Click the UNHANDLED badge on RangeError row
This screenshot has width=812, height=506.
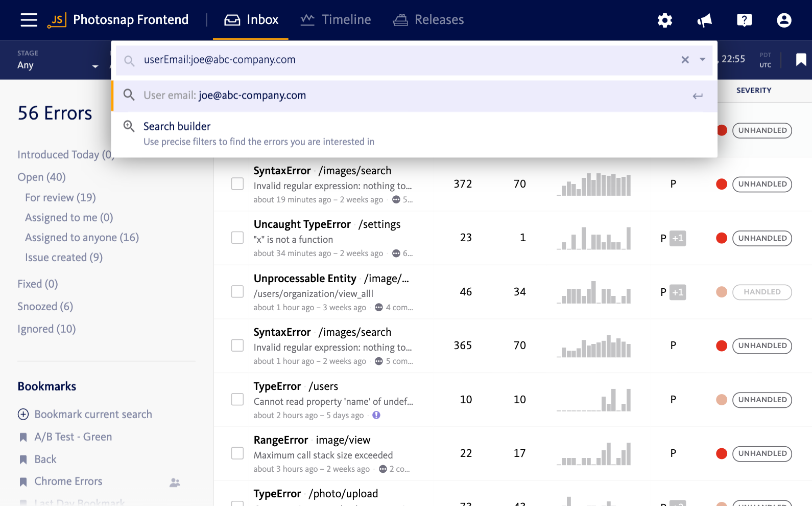(x=762, y=453)
